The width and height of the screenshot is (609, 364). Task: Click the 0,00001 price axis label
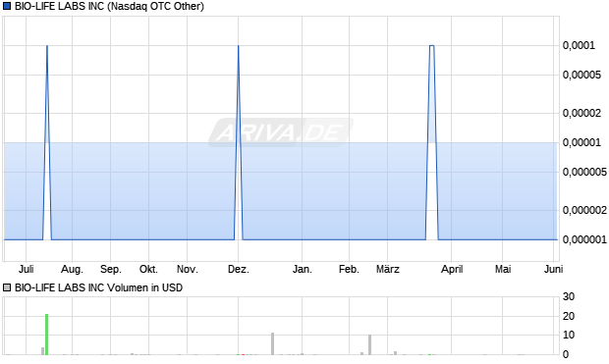(x=581, y=142)
